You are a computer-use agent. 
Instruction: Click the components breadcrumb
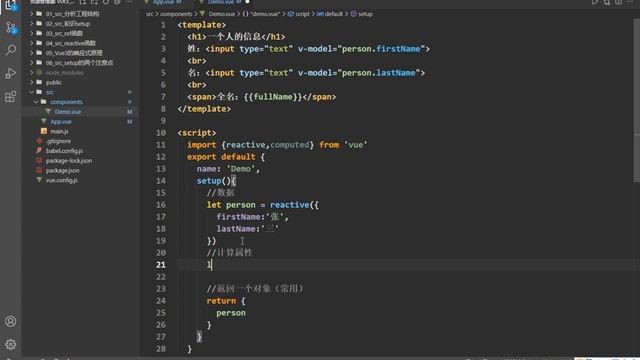(x=176, y=14)
